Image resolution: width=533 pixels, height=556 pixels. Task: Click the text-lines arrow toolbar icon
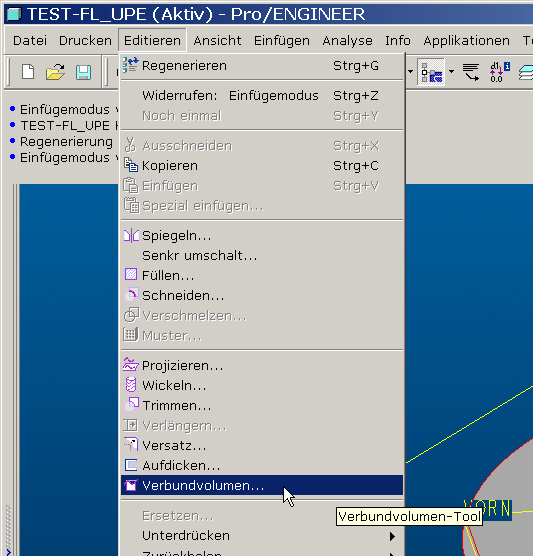[471, 72]
